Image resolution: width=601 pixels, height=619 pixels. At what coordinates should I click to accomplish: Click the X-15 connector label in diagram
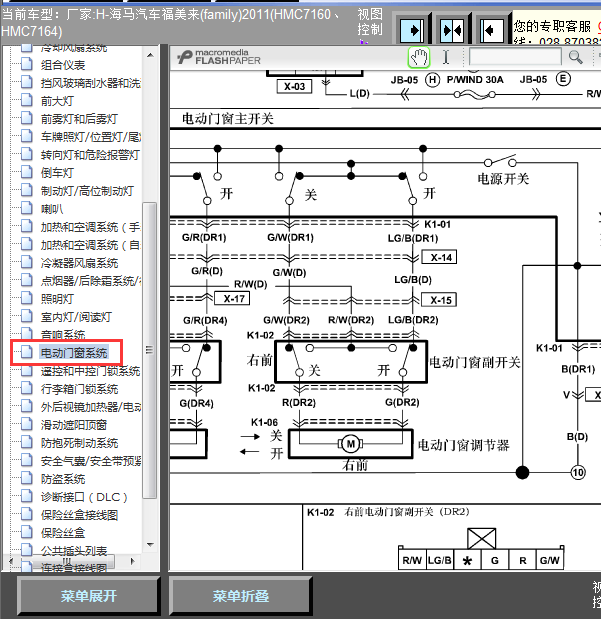tap(439, 300)
